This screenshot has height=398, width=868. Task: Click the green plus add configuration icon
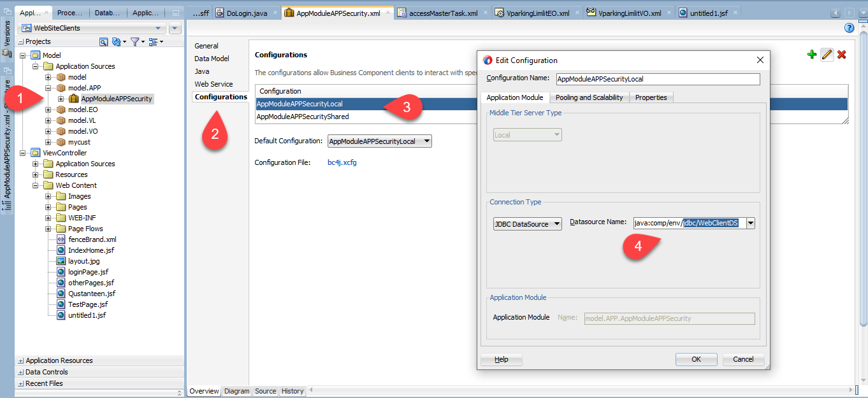pyautogui.click(x=811, y=55)
